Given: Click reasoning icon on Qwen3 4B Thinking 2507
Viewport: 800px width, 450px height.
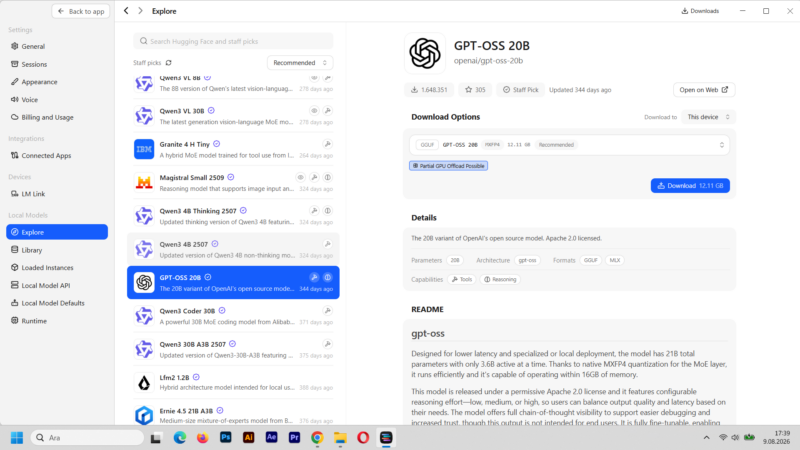Looking at the screenshot, I should click(328, 211).
